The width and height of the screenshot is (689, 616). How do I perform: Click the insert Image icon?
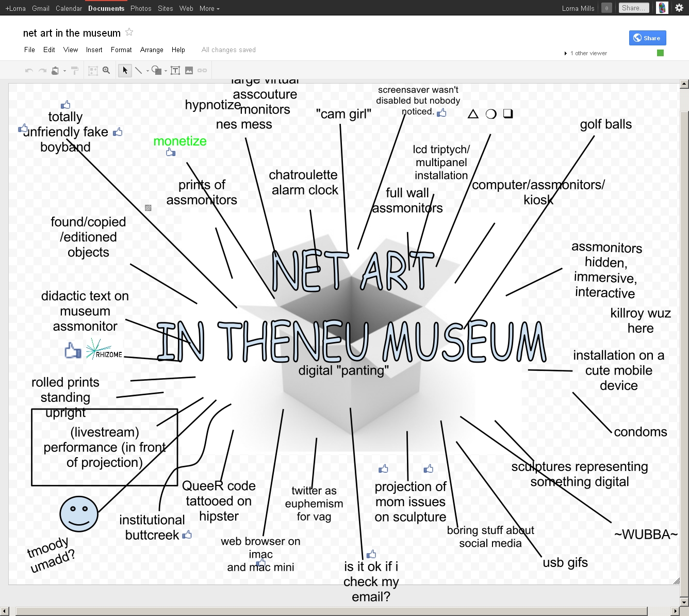tap(189, 71)
